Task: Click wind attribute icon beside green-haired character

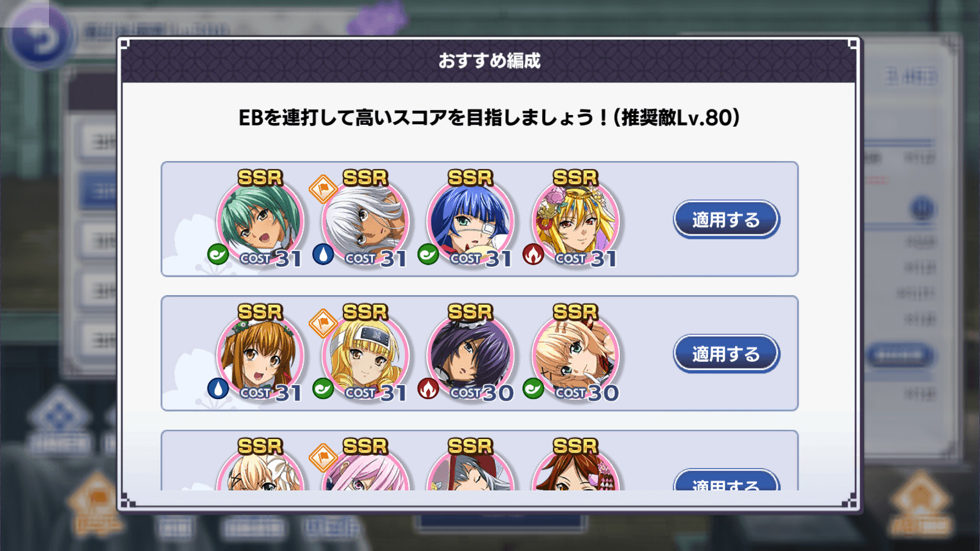Action: [218, 254]
